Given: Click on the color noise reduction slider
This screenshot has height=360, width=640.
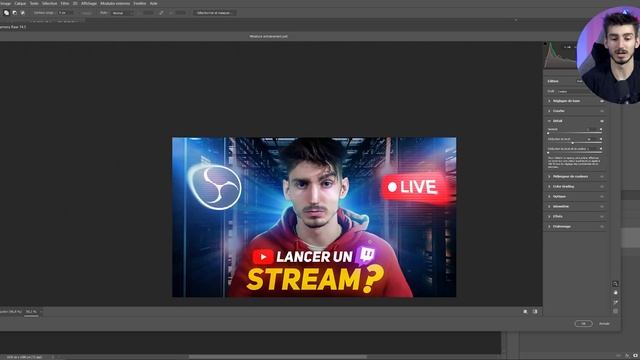Looking at the screenshot, I should pos(575,153).
